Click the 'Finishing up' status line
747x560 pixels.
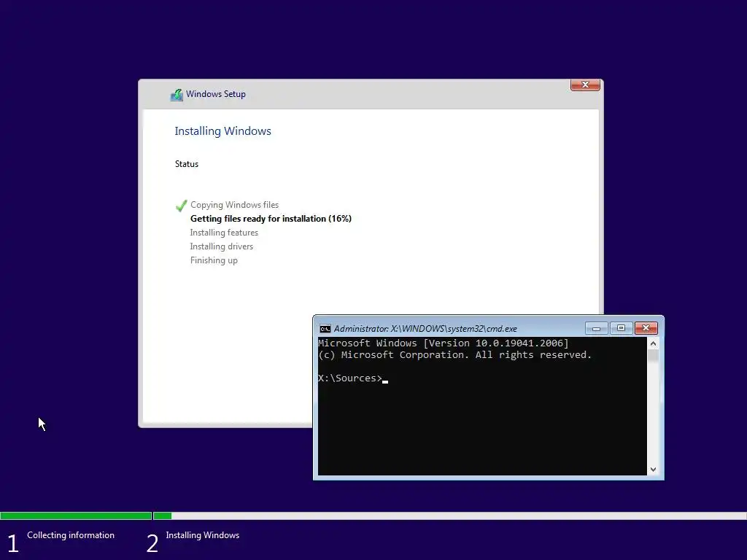click(x=214, y=260)
